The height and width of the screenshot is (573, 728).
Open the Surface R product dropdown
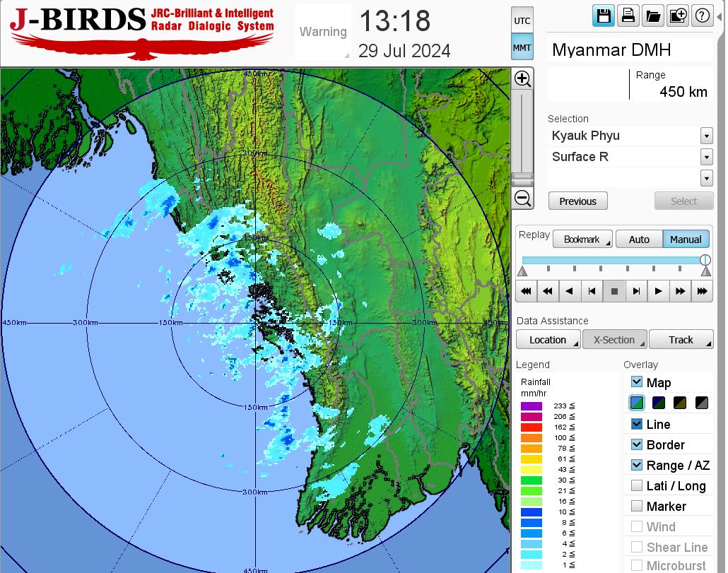(706, 157)
